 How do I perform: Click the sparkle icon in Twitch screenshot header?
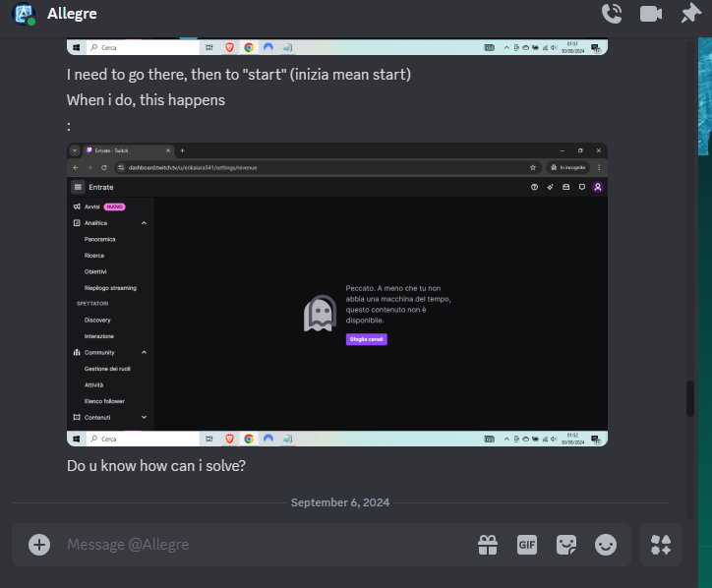click(551, 187)
